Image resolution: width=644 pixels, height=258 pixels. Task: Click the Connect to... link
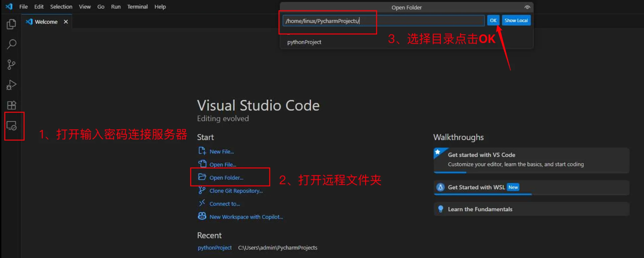225,204
